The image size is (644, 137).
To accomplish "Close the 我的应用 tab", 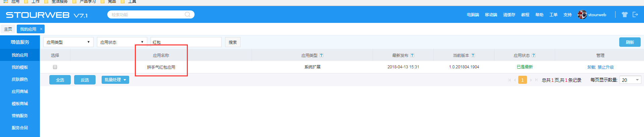I will (x=41, y=29).
